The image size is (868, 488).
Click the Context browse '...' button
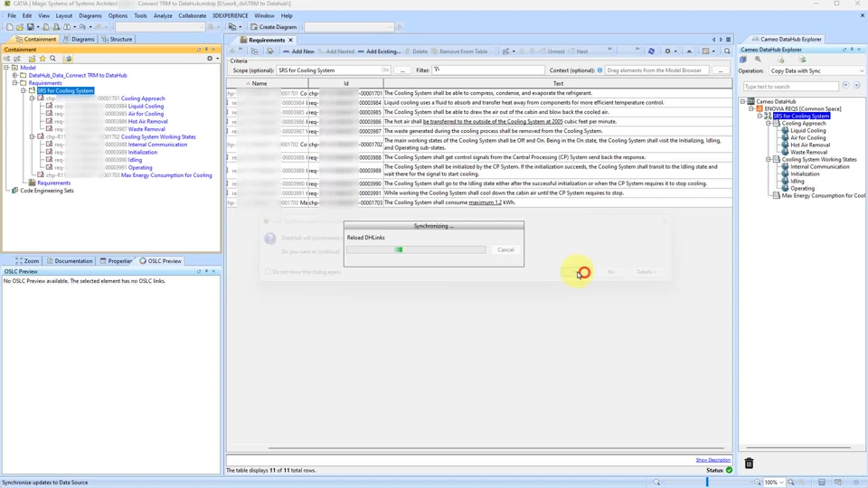pyautogui.click(x=721, y=70)
